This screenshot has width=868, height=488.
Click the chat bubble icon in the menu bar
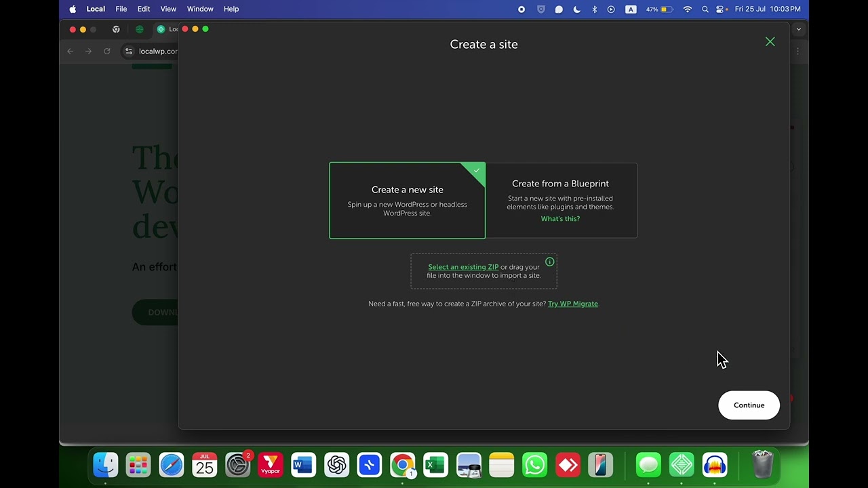[559, 9]
